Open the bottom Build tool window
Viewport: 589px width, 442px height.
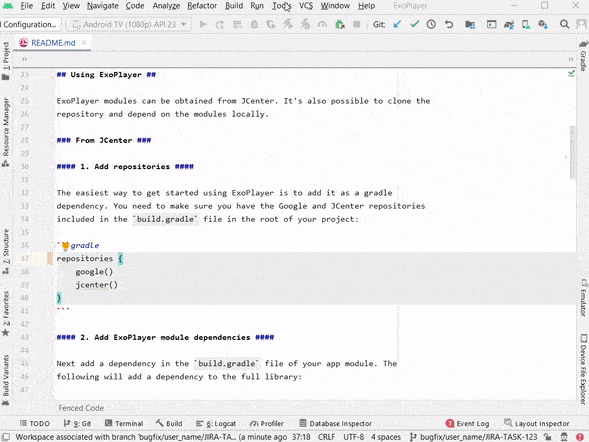169,424
